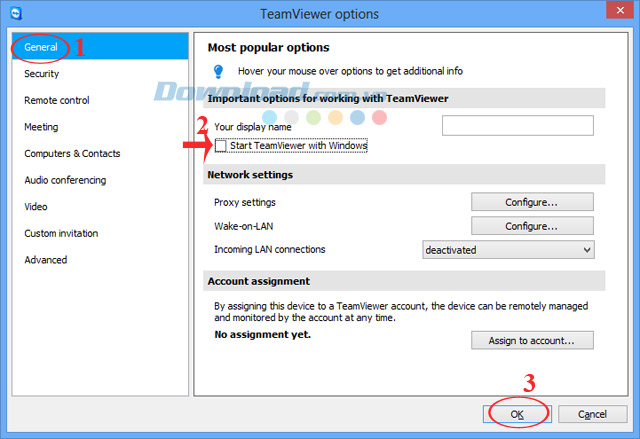This screenshot has height=439, width=640.
Task: Click 'Hover your mouse over options' hint text
Action: tap(351, 71)
